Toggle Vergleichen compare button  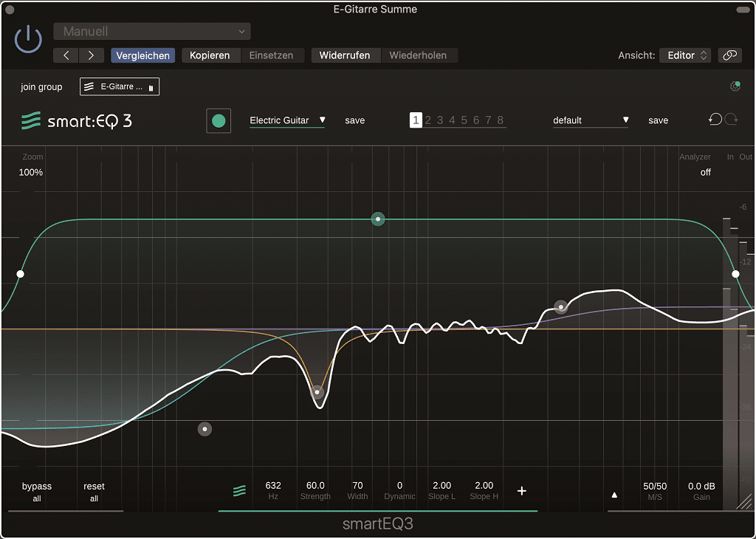coord(142,55)
